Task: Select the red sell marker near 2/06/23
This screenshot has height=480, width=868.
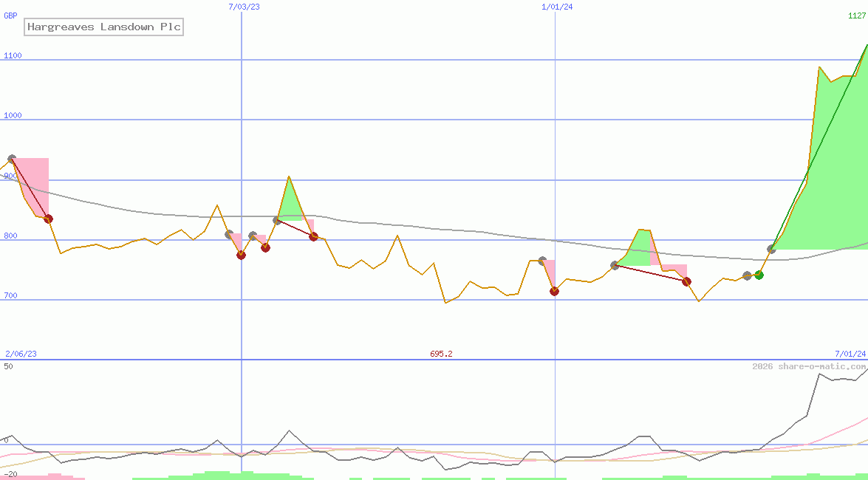Action: pos(49,219)
